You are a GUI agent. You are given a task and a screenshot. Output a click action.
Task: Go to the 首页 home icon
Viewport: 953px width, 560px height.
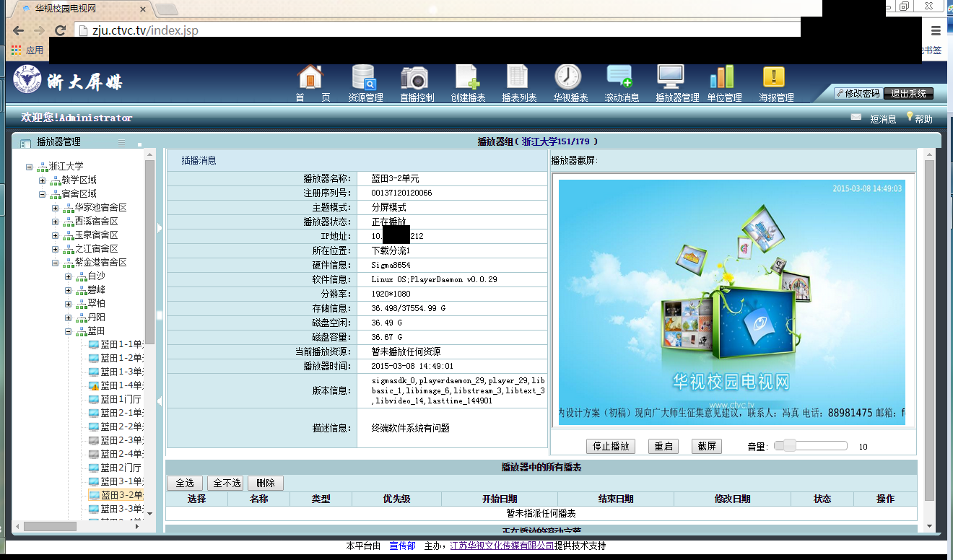pyautogui.click(x=310, y=77)
